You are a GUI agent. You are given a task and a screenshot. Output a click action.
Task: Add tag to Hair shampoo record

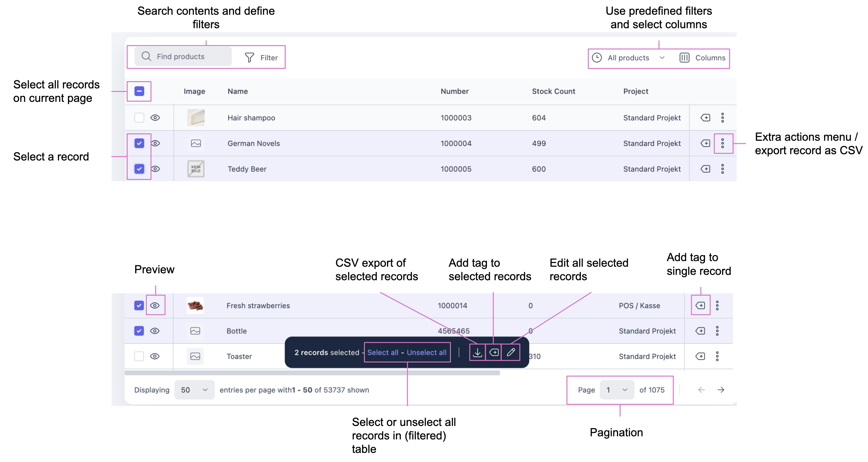(x=705, y=118)
